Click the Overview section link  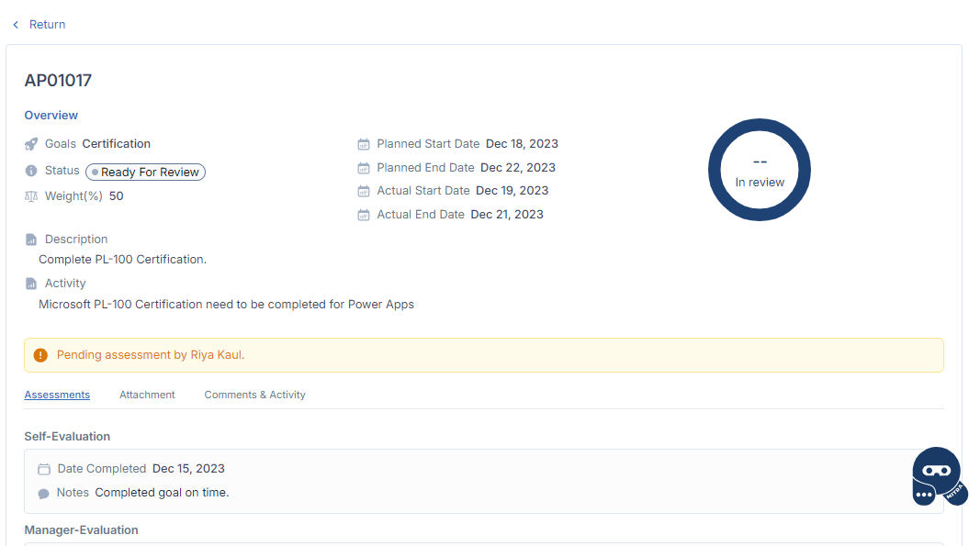(x=51, y=116)
